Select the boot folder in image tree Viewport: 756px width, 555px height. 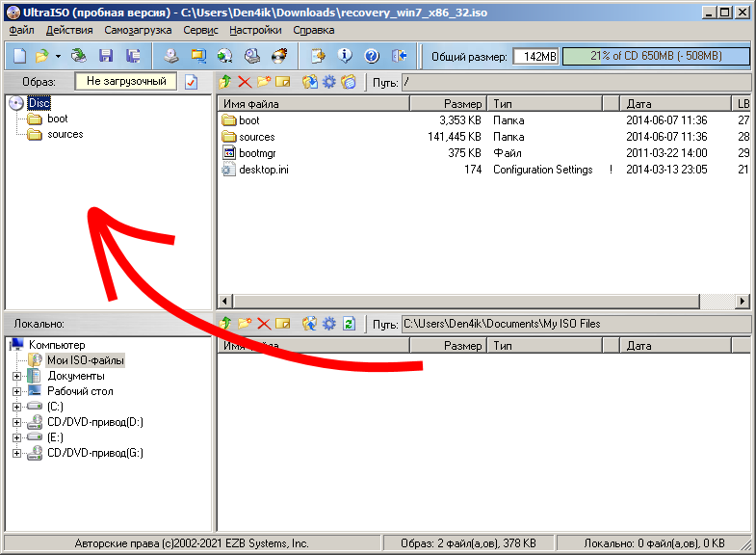pos(58,119)
